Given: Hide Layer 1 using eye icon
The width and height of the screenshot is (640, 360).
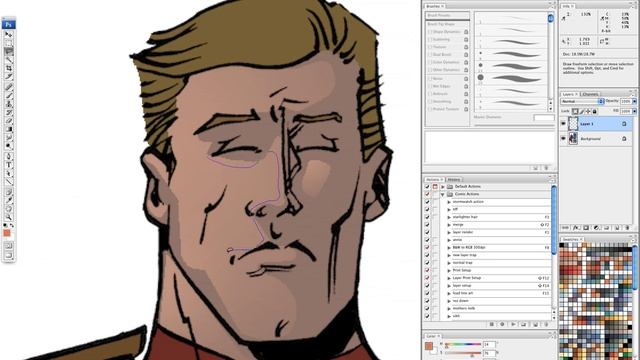Looking at the screenshot, I should click(x=563, y=124).
